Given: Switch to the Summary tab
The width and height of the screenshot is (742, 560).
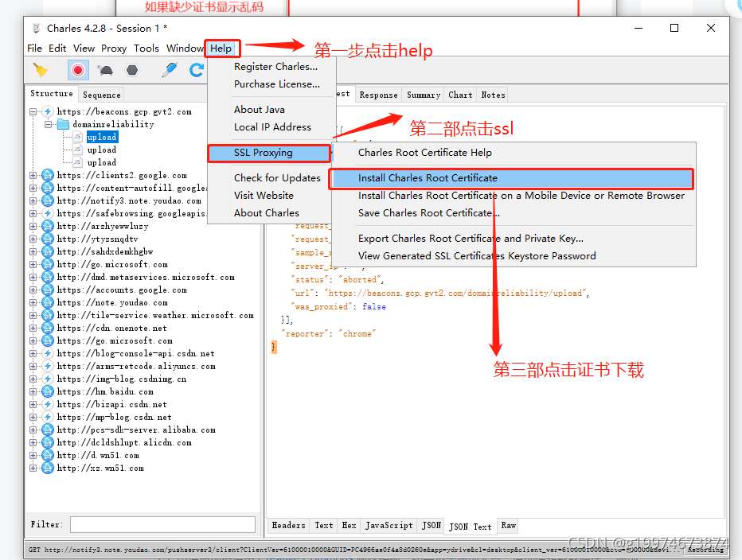Looking at the screenshot, I should click(424, 95).
